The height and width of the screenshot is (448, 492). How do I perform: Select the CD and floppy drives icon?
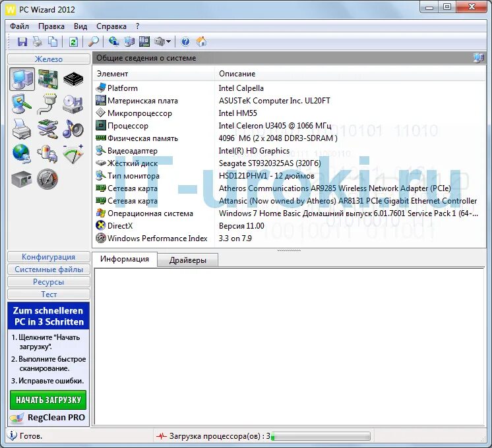coord(73,104)
